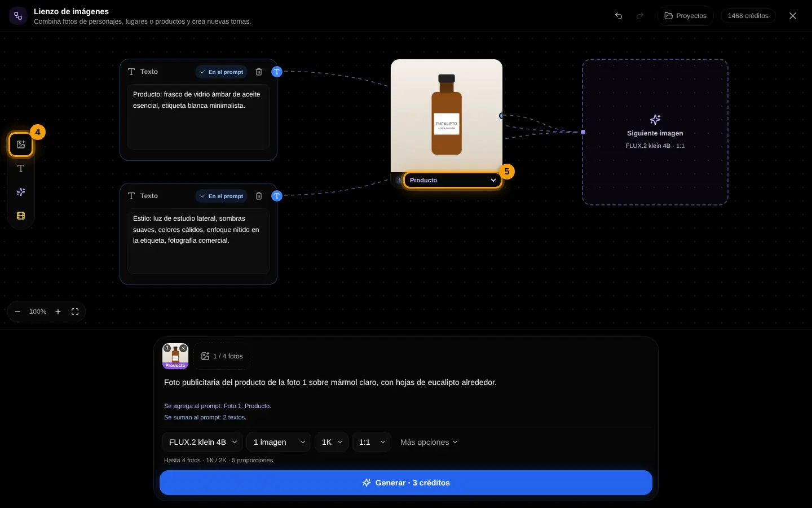Click the Estilo text node connector

point(277,196)
